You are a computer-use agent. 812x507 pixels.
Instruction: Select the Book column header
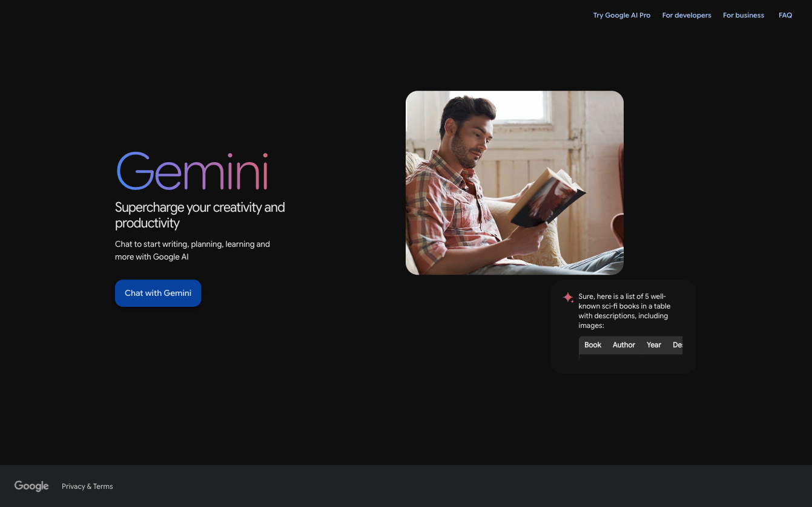pyautogui.click(x=593, y=345)
